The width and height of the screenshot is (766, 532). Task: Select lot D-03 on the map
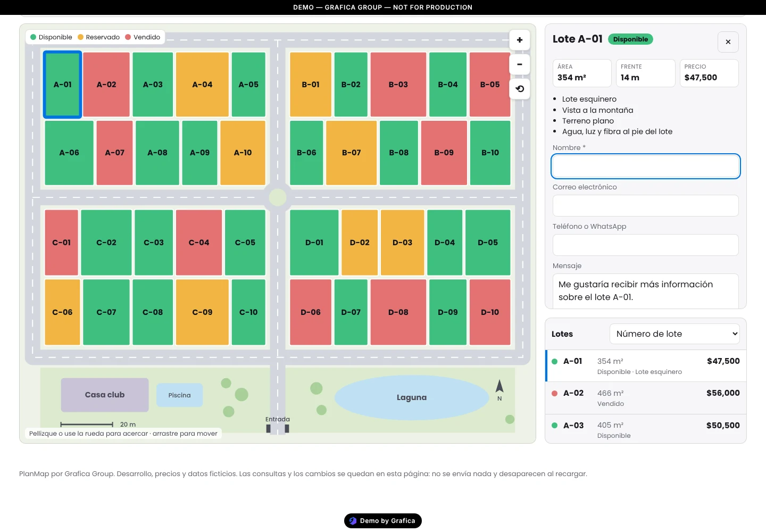click(403, 243)
